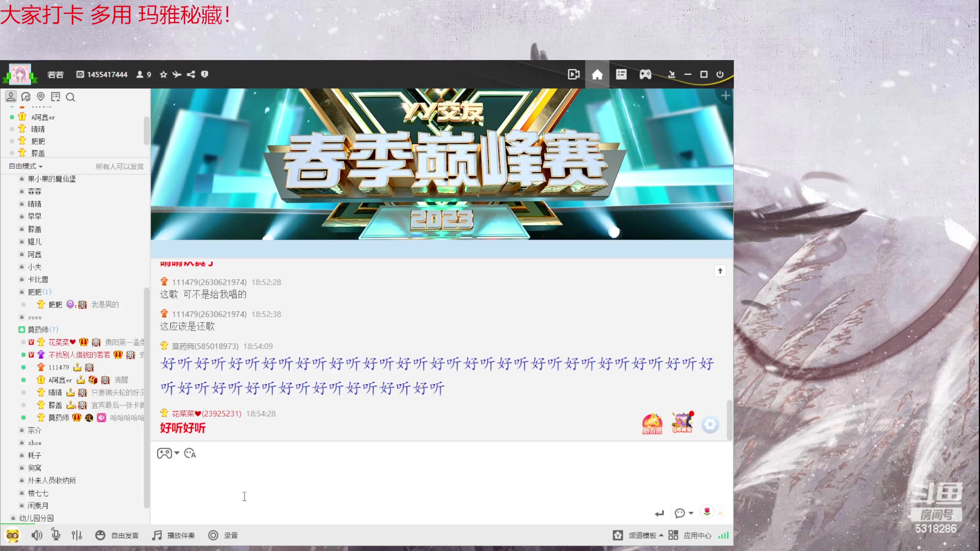
Task: Select sub-channel 闲乘月
Action: (x=38, y=505)
